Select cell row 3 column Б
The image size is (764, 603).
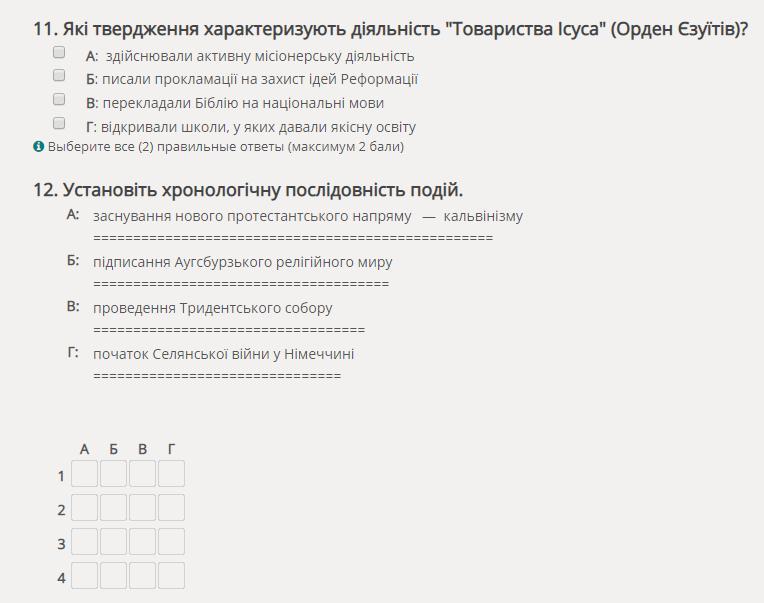[x=114, y=542]
